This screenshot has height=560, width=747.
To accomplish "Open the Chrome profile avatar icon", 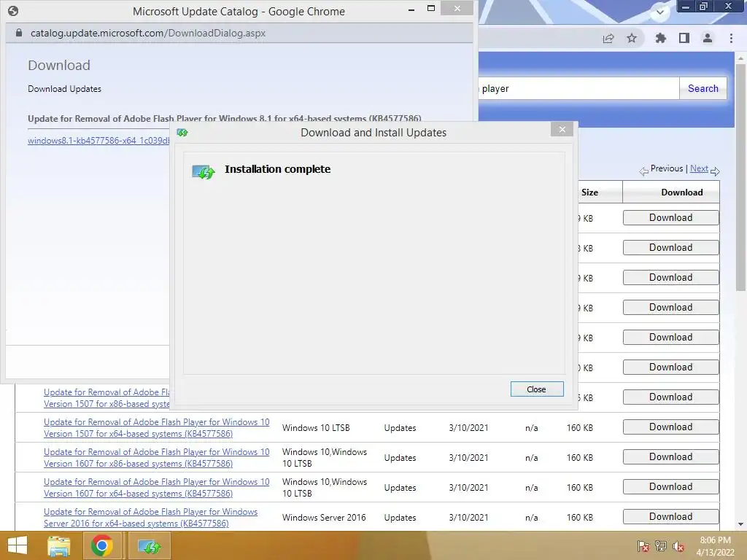I will (708, 38).
